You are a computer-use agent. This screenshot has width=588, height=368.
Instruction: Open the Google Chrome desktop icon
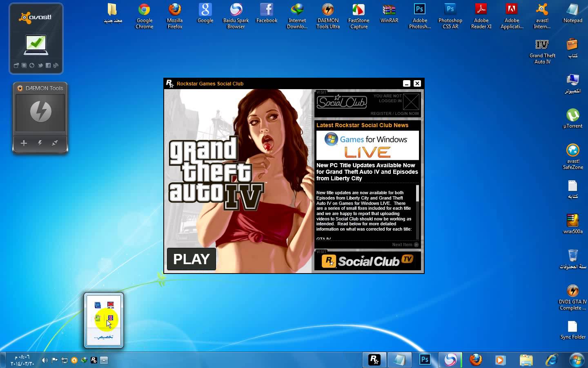(x=144, y=16)
